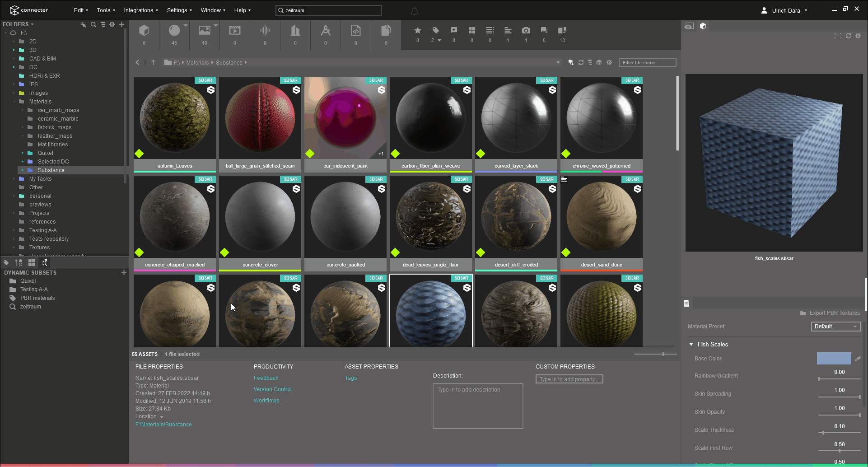
Task: Filter assets by materials sphere icon
Action: (x=174, y=30)
